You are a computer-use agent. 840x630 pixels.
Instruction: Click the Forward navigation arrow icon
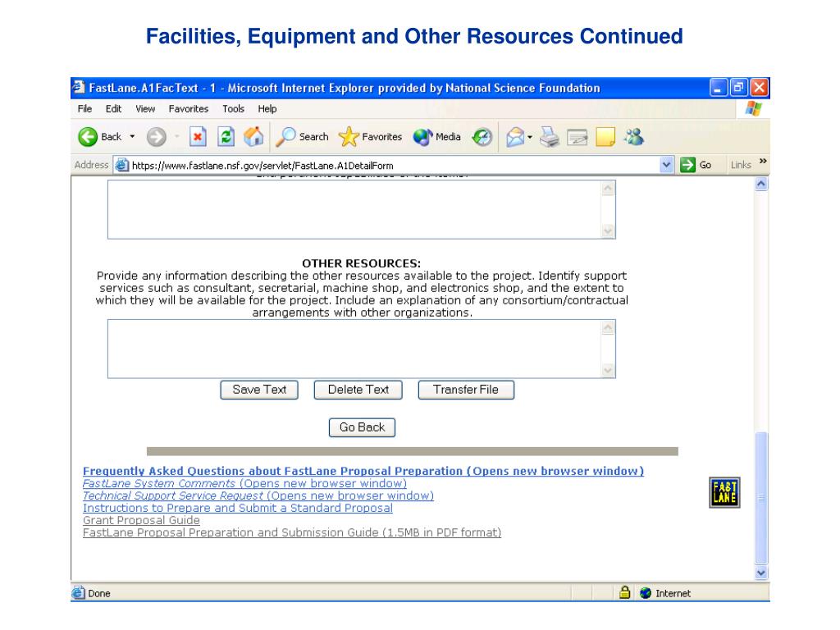[157, 137]
